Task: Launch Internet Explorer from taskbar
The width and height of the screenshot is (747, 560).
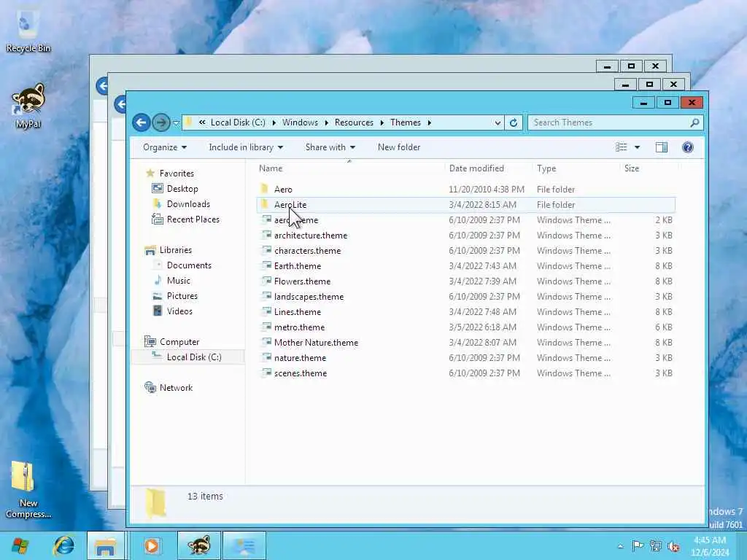Action: click(64, 545)
